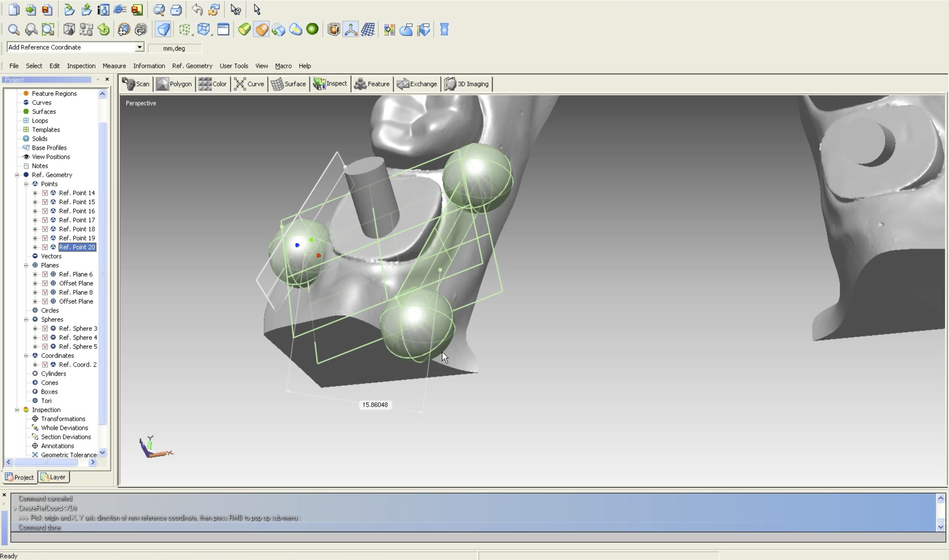This screenshot has height=560, width=949.
Task: Toggle checkbox for Ref. Plane 6
Action: pyautogui.click(x=45, y=274)
